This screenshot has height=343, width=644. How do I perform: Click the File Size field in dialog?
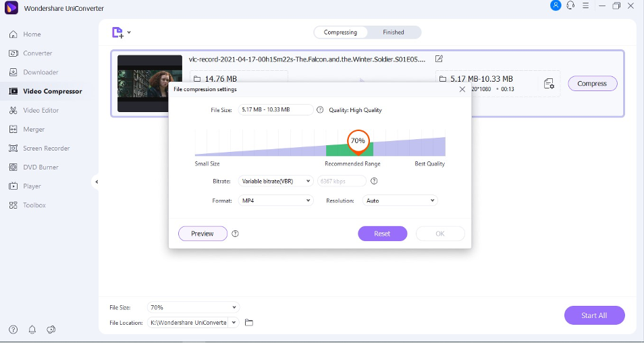coord(275,109)
